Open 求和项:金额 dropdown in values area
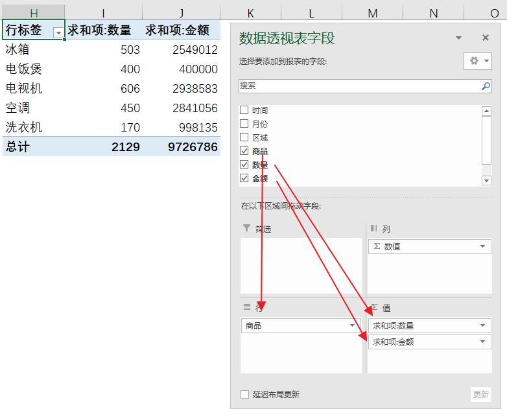Screen dimensions: 507x420 tap(482, 342)
